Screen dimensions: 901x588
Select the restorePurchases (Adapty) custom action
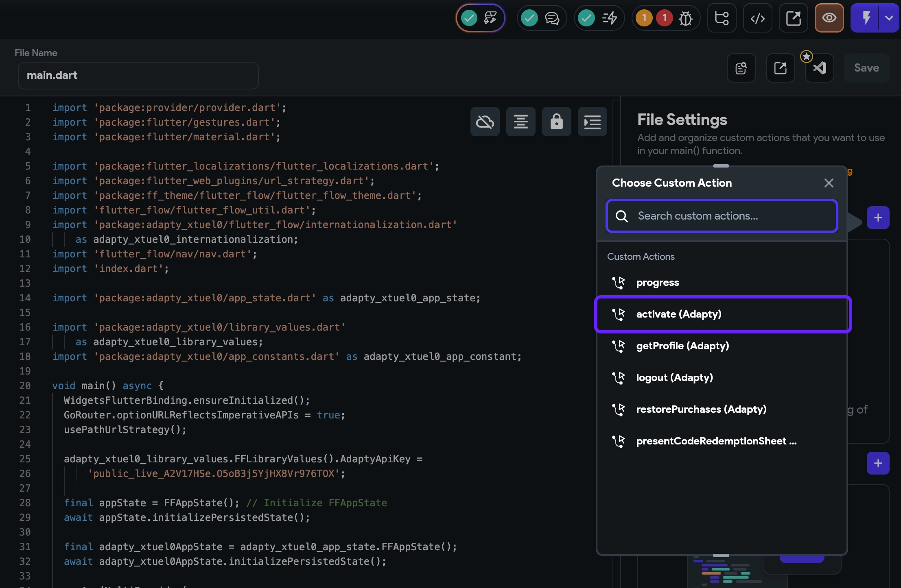pos(701,409)
